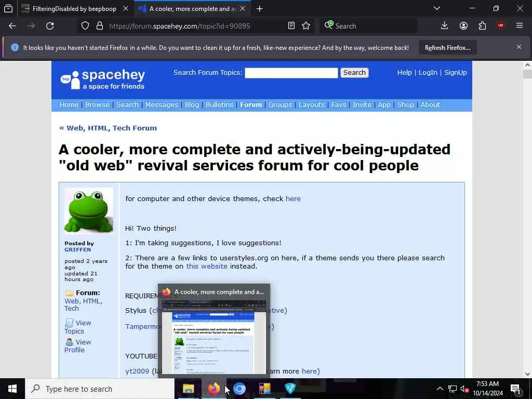Select the 'A cooler, more complete' tab
Image resolution: width=532 pixels, height=399 pixels.
point(192,8)
